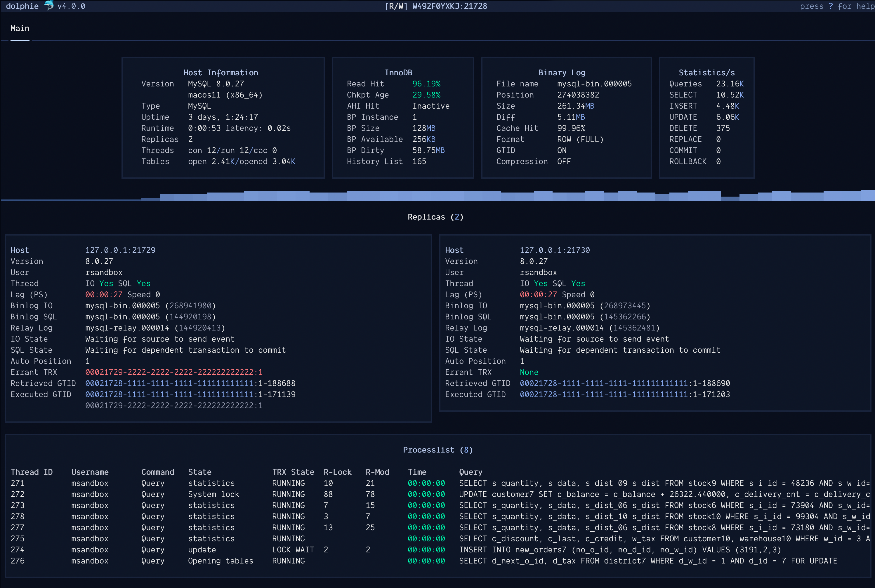Click the Errant TRX red value
This screenshot has width=875, height=588.
click(x=174, y=372)
